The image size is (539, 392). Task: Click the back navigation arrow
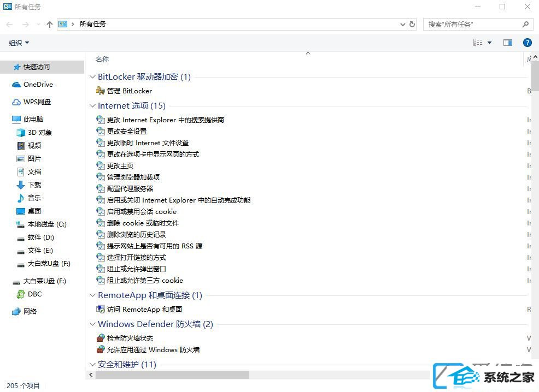tap(10, 25)
